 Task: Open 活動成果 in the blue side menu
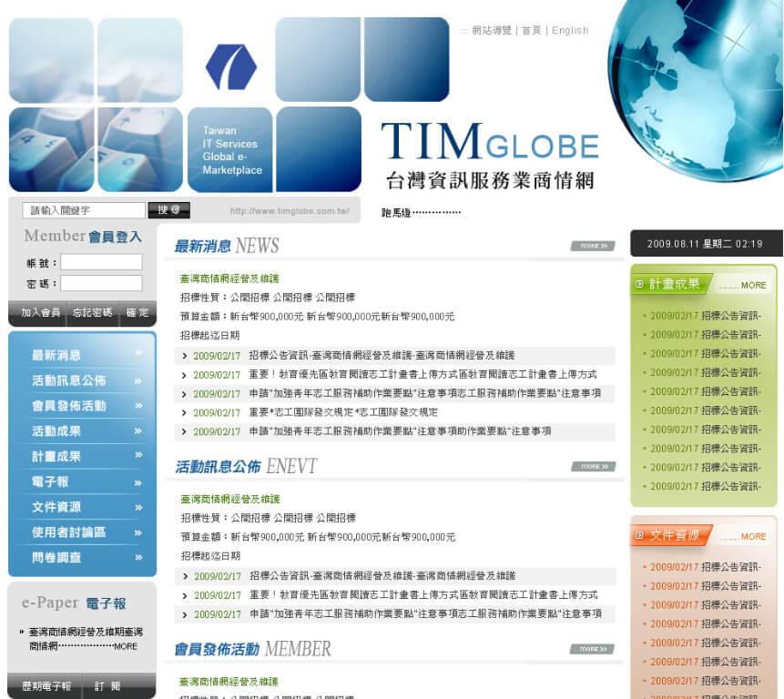[x=56, y=431]
